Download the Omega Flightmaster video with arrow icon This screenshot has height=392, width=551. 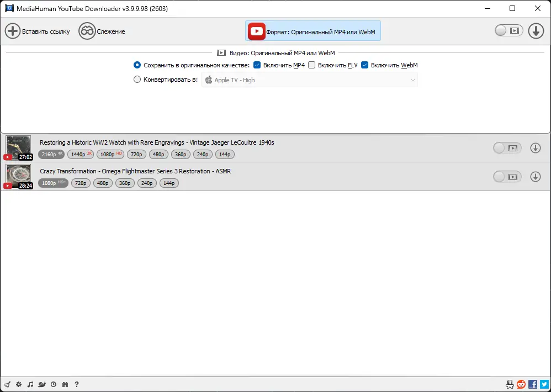(x=536, y=176)
